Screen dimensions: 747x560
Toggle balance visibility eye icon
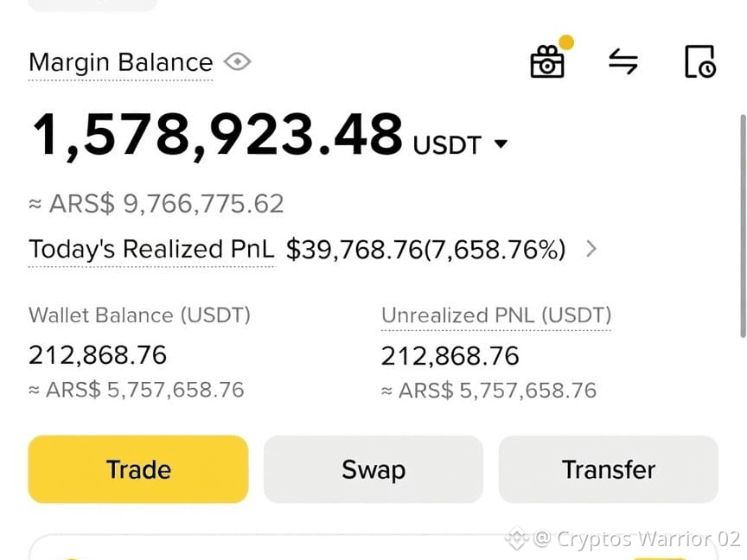tap(237, 62)
